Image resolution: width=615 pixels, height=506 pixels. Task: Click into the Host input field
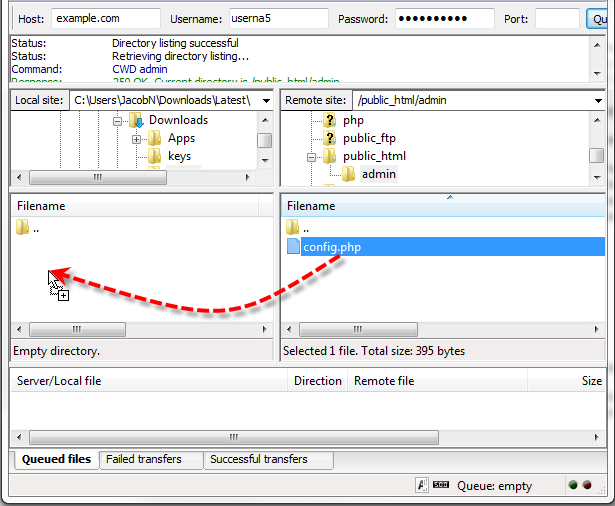click(106, 18)
